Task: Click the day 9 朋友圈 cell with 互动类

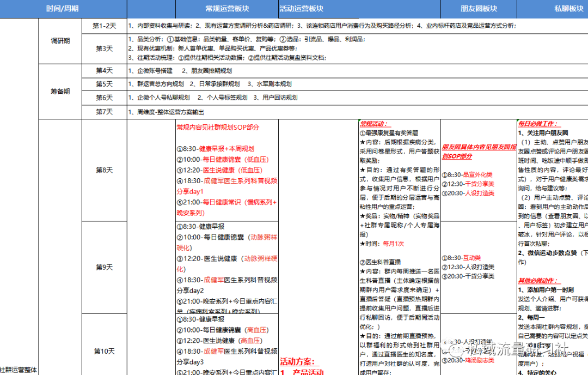Action: pyautogui.click(x=479, y=267)
